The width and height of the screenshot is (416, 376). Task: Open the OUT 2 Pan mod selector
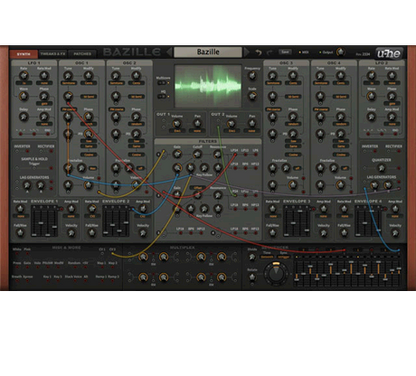(x=252, y=131)
